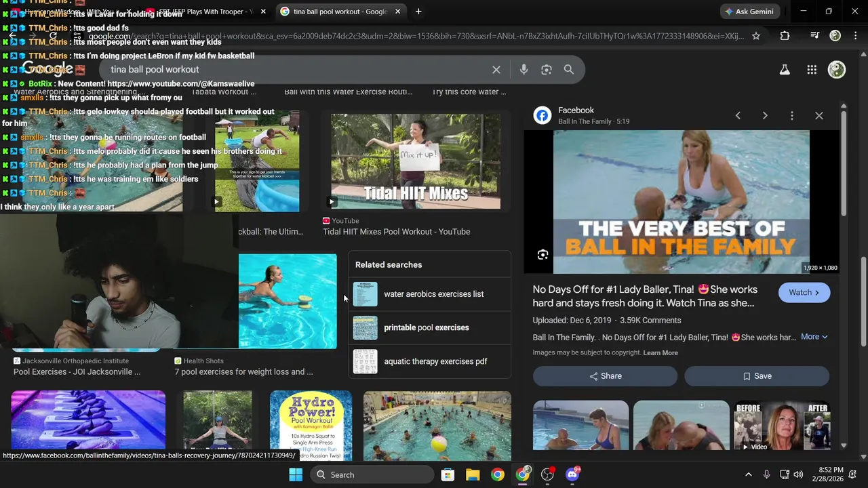Click '3.59K Comments' text
The image size is (868, 488).
click(650, 321)
